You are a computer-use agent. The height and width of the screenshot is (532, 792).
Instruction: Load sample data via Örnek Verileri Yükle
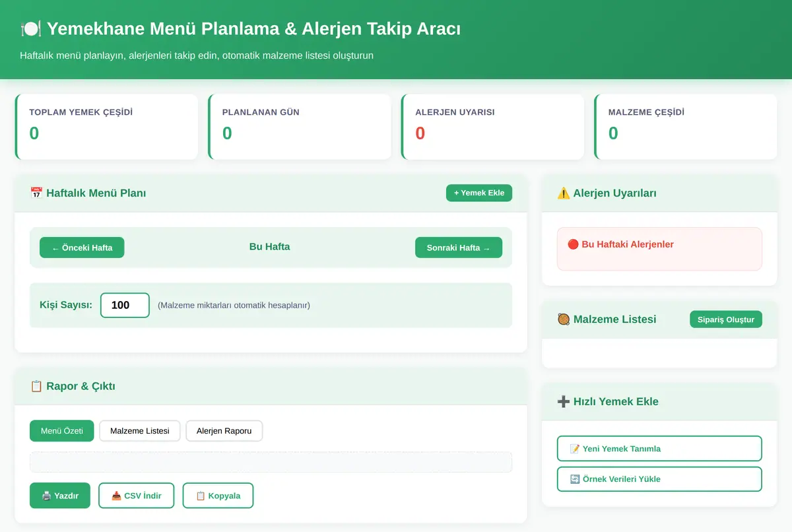(x=659, y=479)
